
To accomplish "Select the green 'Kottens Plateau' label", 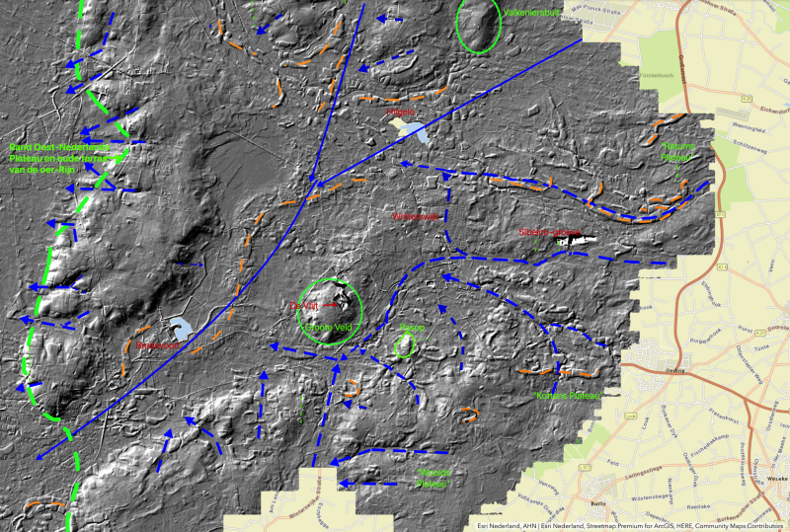I will pyautogui.click(x=568, y=396).
